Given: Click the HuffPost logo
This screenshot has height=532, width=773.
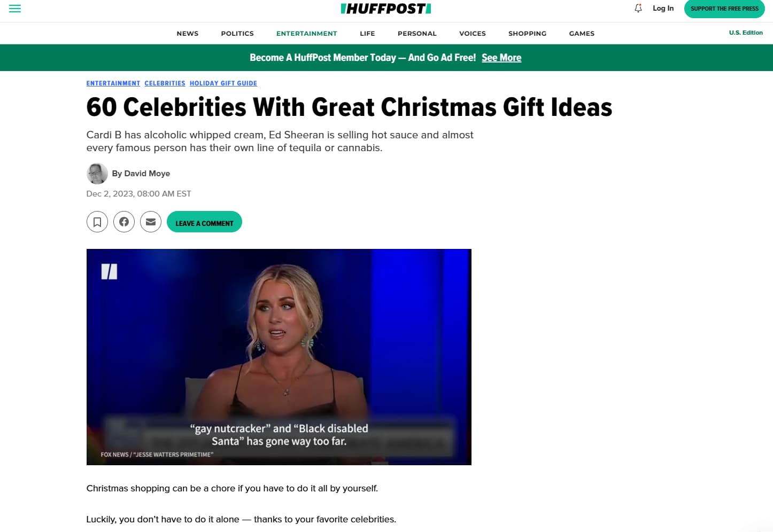Looking at the screenshot, I should click(x=386, y=9).
